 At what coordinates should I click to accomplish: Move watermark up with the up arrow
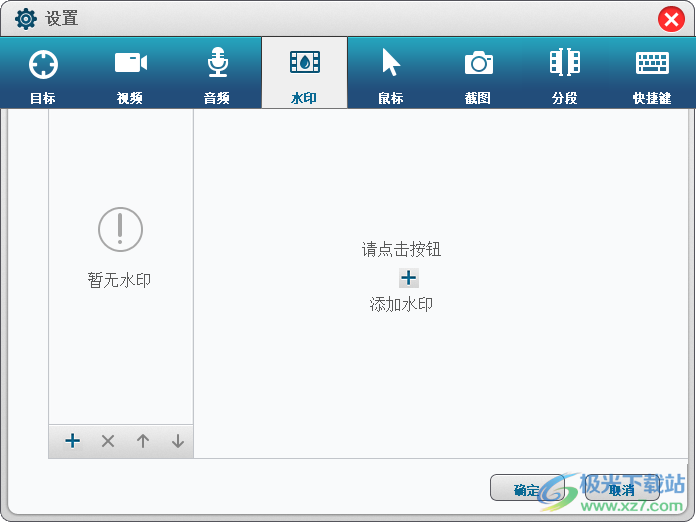(x=143, y=441)
